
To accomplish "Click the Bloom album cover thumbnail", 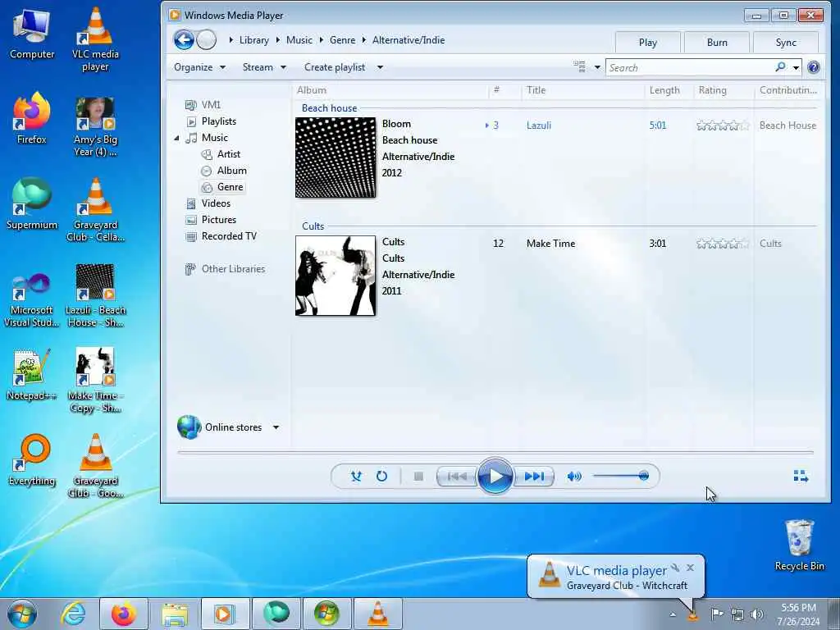I will [336, 157].
